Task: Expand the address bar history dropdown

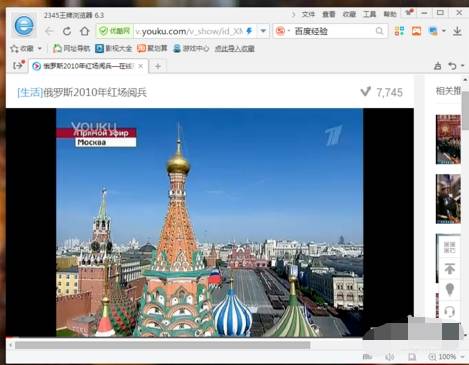Action: tap(263, 31)
